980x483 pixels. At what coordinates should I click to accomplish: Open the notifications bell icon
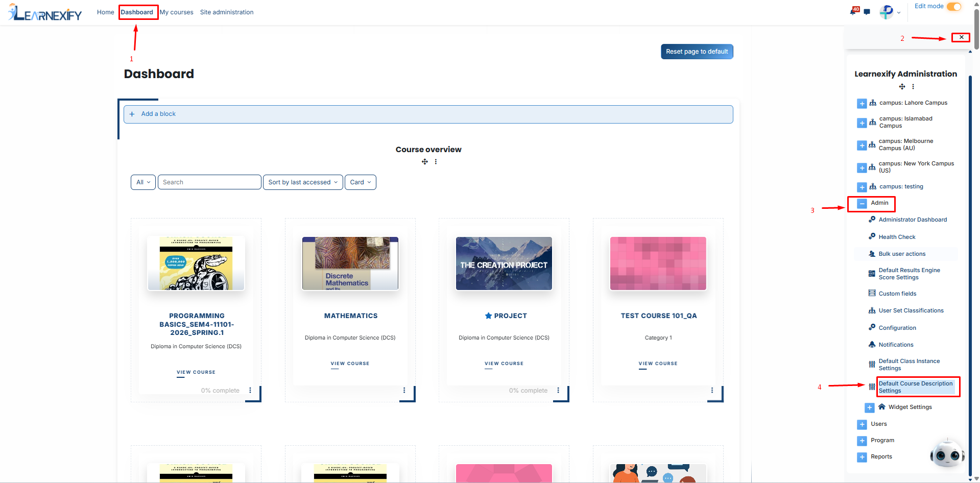click(853, 11)
